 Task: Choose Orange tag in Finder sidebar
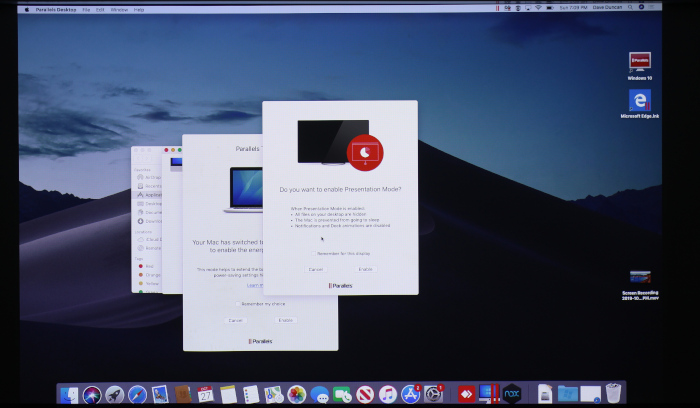pos(149,275)
